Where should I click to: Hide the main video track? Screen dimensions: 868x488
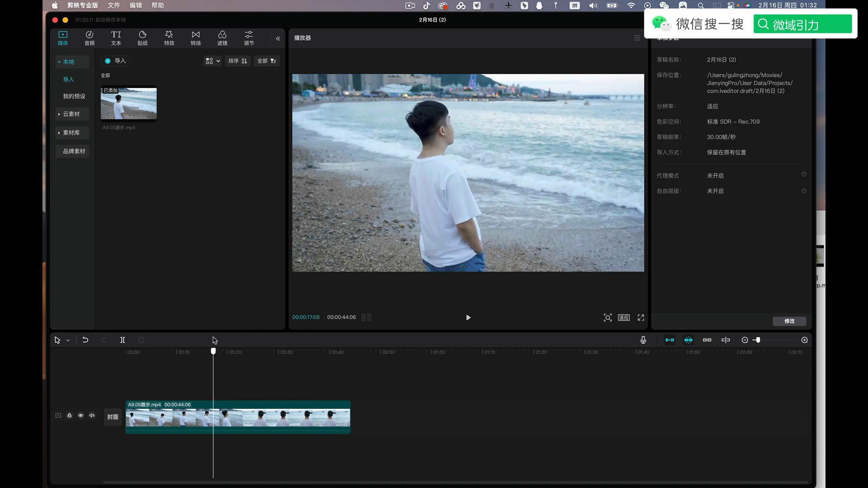(81, 415)
